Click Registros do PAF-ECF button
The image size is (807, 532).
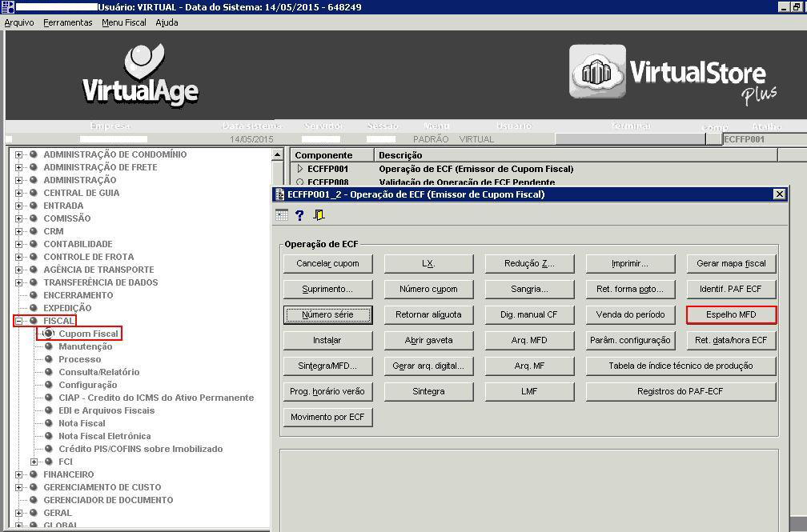coord(681,391)
